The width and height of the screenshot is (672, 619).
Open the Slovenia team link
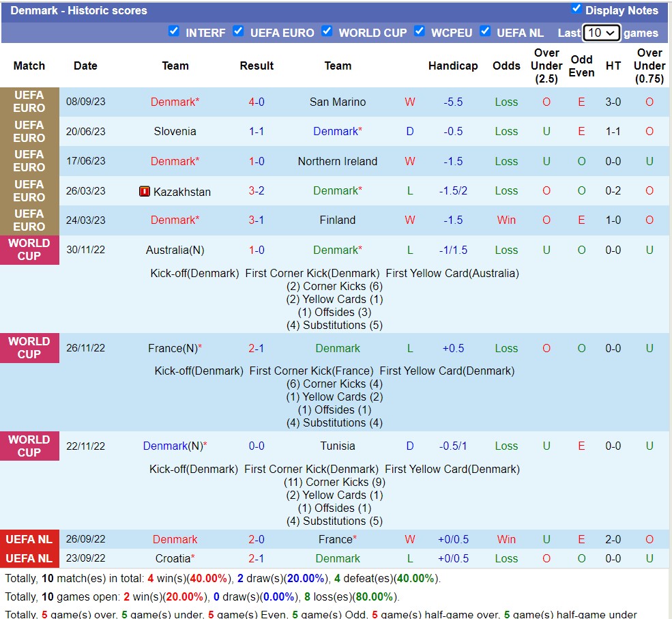click(175, 132)
